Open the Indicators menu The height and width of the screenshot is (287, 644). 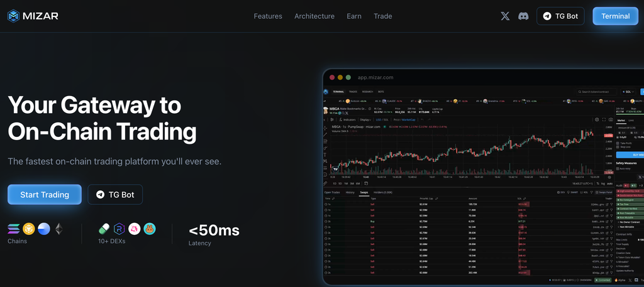pyautogui.click(x=347, y=119)
